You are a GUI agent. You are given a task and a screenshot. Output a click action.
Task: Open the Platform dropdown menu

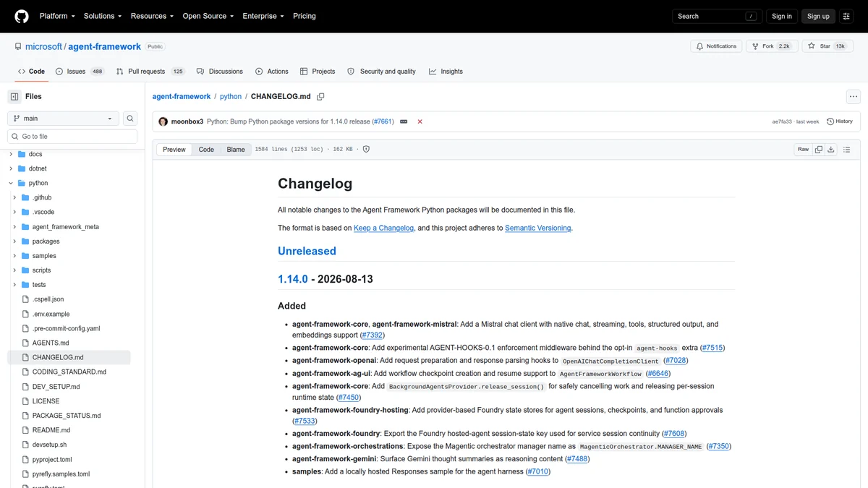point(57,16)
